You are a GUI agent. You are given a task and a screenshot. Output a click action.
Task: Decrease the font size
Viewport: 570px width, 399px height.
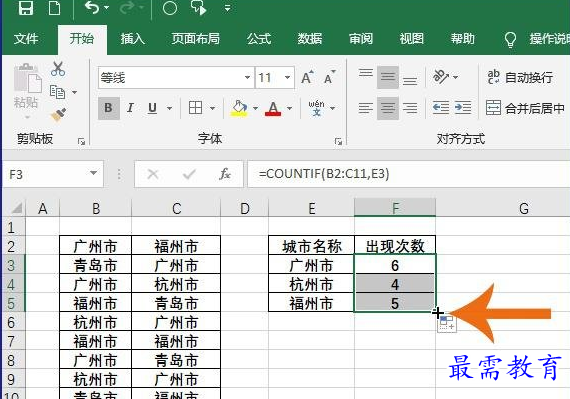(329, 77)
